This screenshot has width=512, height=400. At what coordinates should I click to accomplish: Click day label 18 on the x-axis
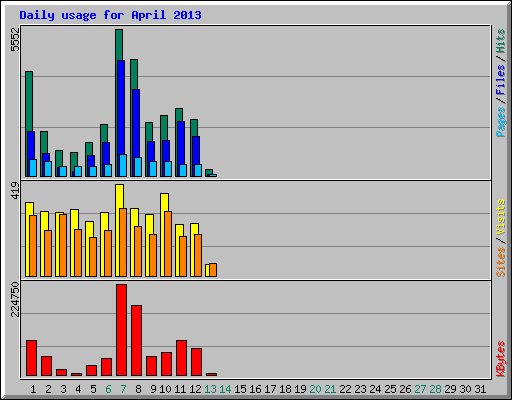(285, 389)
